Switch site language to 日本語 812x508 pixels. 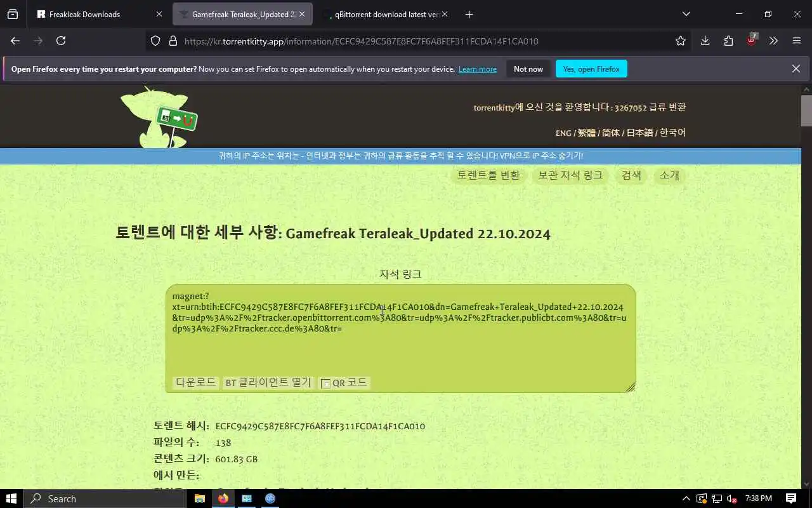[639, 133]
